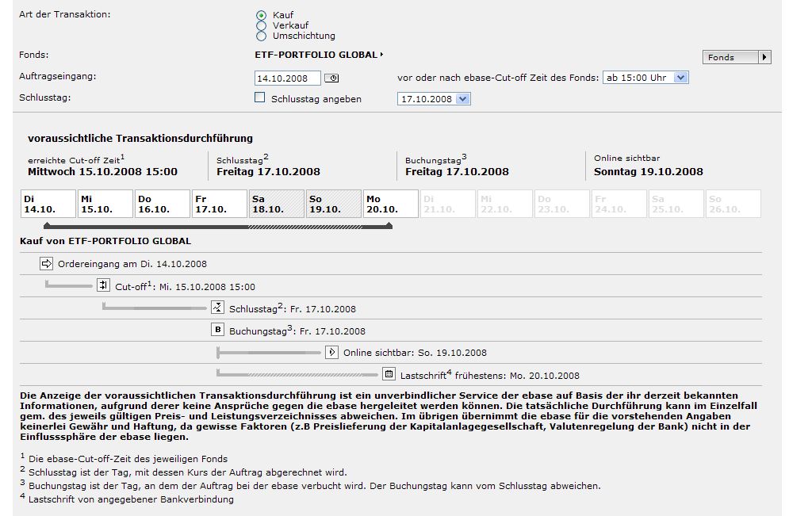
Task: Click the arrow icon on Fonds button
Action: click(x=764, y=57)
